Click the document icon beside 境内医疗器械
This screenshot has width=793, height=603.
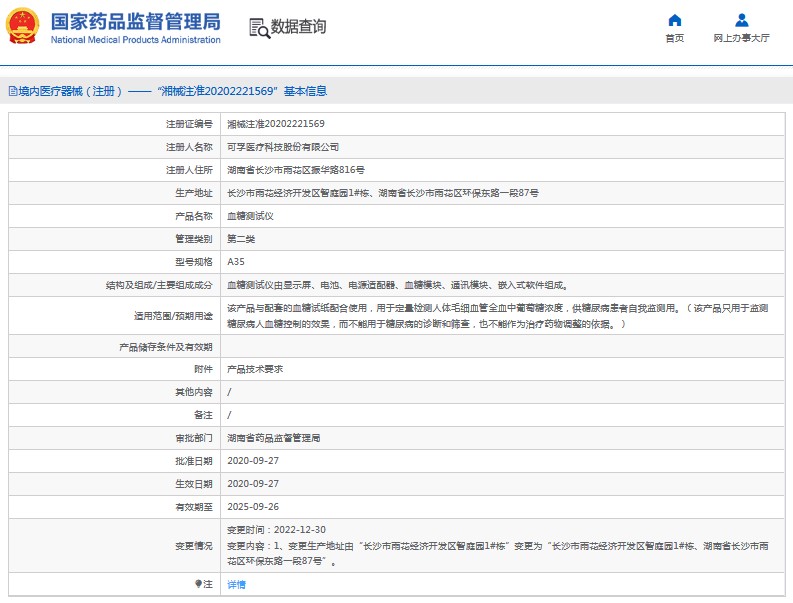point(11,91)
